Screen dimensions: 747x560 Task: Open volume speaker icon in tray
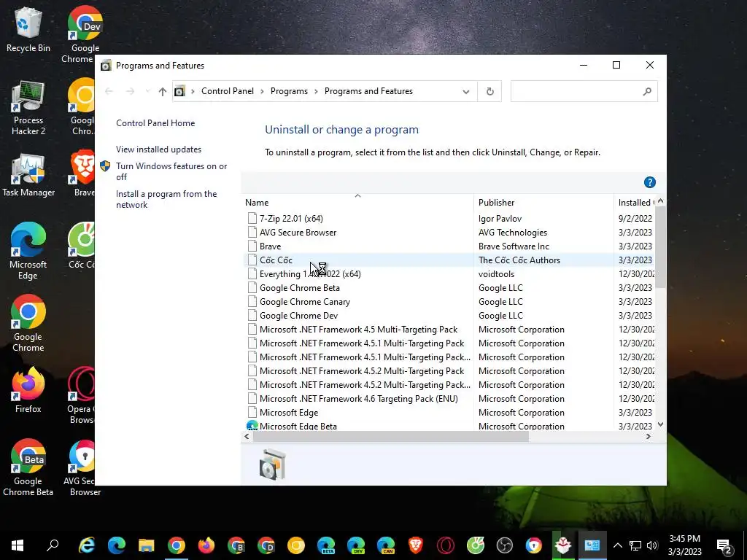(652, 545)
